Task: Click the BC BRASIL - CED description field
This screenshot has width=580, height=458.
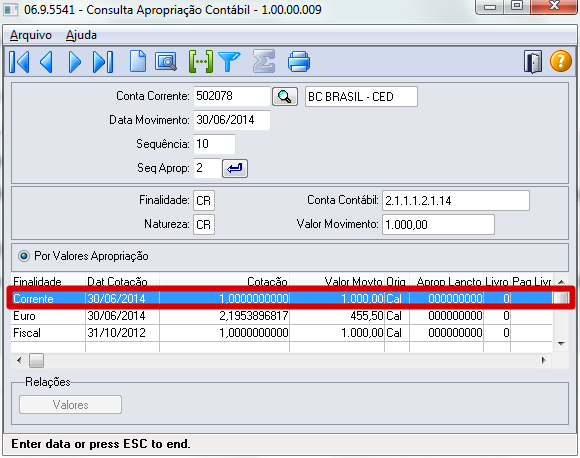Action: point(361,97)
